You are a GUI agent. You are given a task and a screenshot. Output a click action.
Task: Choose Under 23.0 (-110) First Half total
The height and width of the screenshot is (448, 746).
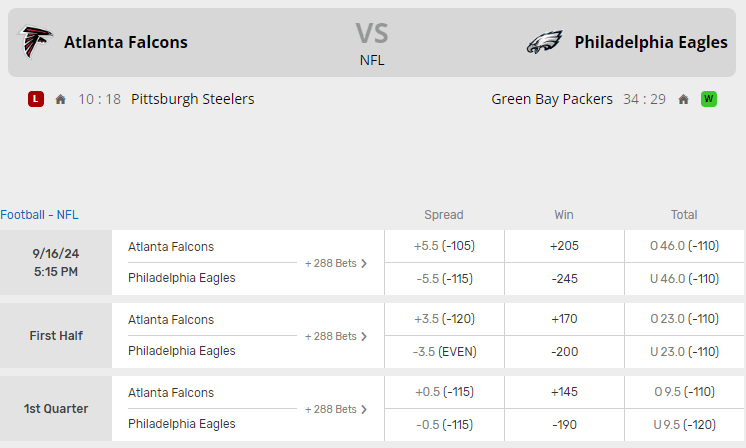click(684, 352)
